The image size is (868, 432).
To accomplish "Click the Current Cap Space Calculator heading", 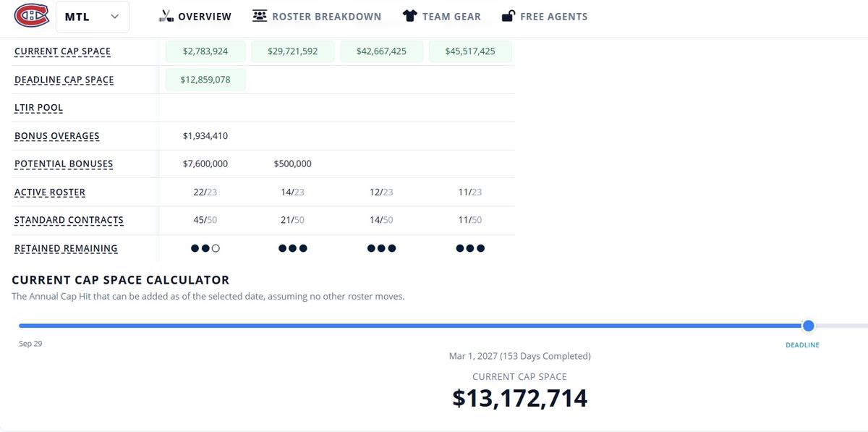I will tap(120, 280).
